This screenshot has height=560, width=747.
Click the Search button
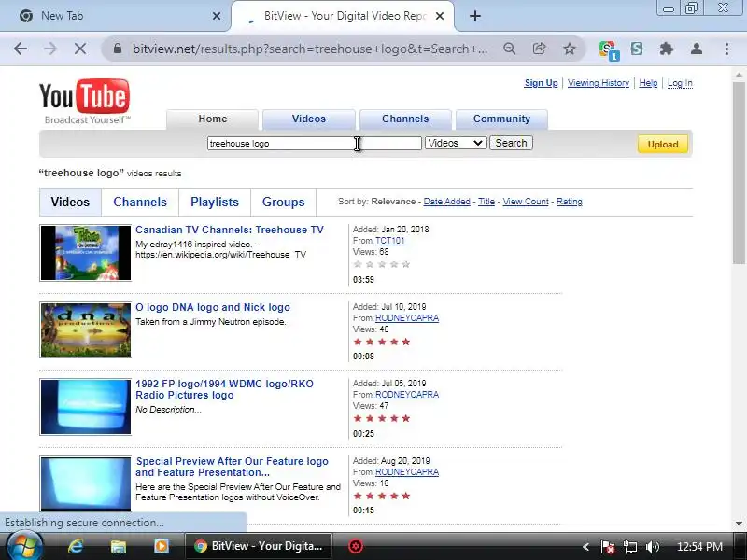point(511,143)
